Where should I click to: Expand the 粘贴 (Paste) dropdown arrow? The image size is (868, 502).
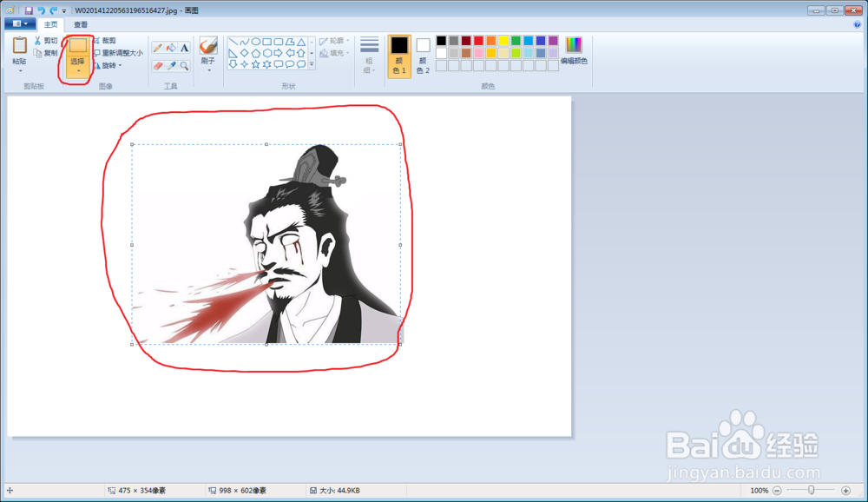[x=20, y=71]
